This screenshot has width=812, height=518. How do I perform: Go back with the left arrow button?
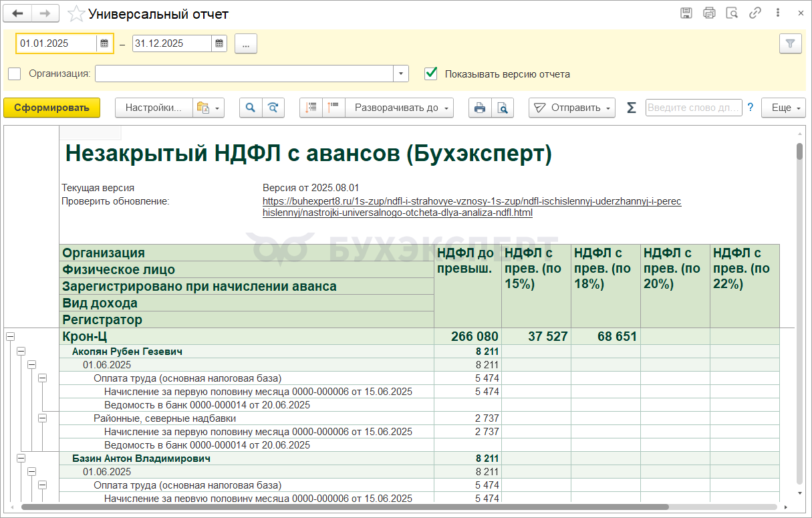point(17,13)
